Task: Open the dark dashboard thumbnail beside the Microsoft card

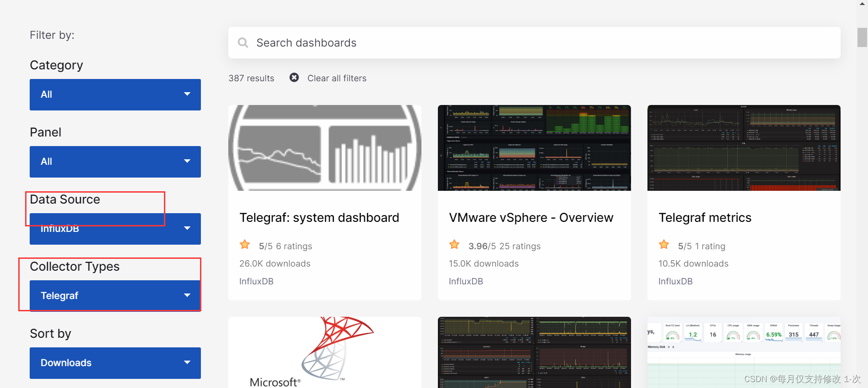Action: [x=534, y=352]
